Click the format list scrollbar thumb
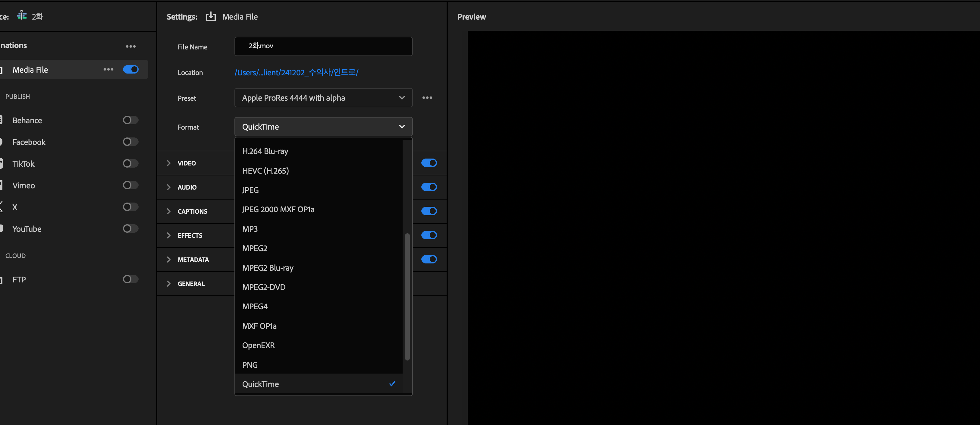Image resolution: width=980 pixels, height=425 pixels. [x=407, y=297]
